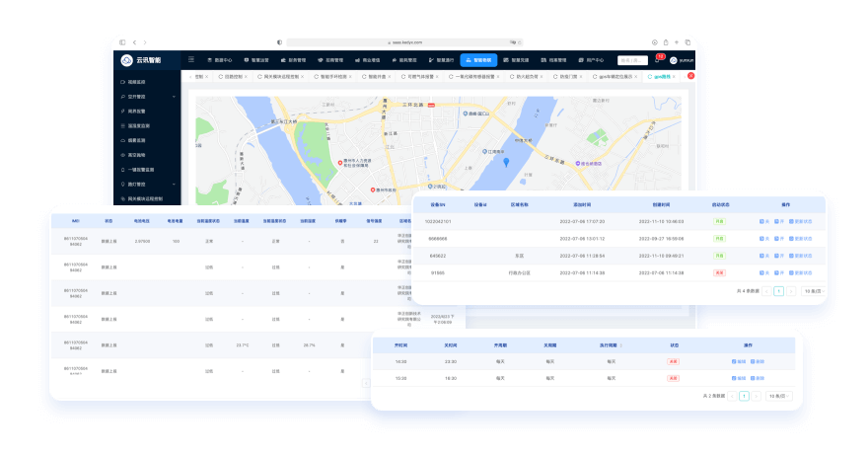Viewport: 868px width, 455px height.
Task: Click the search input in the top bar
Action: pyautogui.click(x=632, y=60)
